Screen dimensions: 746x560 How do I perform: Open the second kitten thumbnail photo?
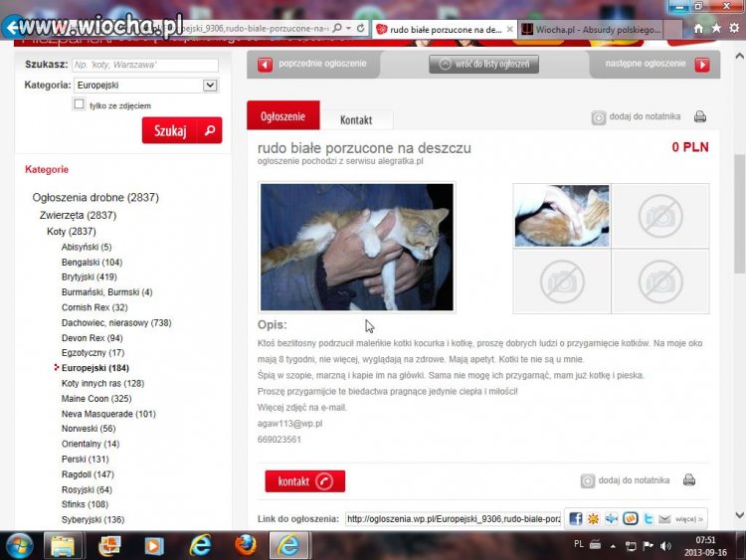(562, 216)
